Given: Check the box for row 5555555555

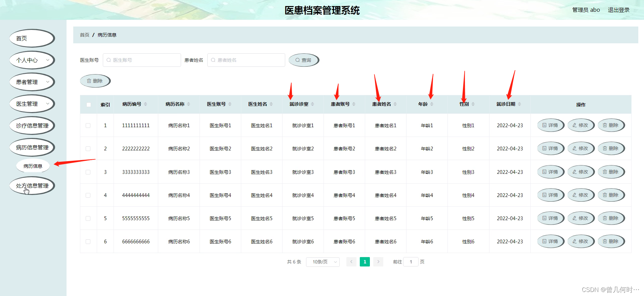Looking at the screenshot, I should [88, 218].
